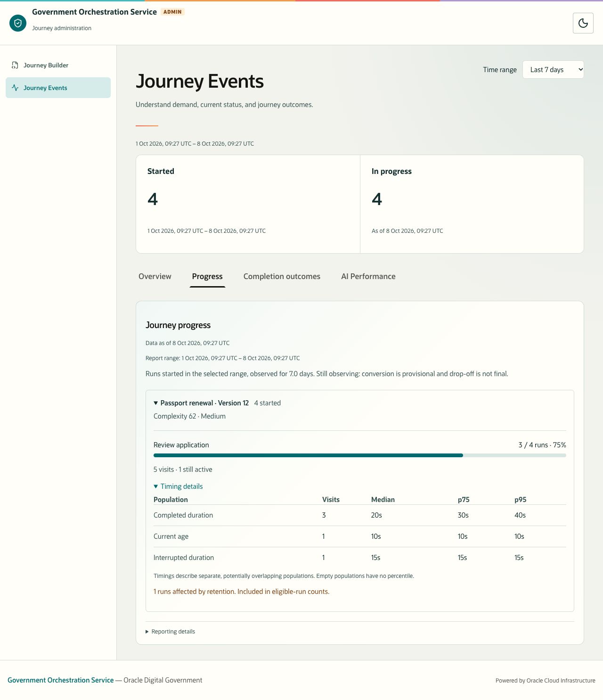The image size is (603, 700).
Task: Click the Completed duration row label
Action: (183, 515)
